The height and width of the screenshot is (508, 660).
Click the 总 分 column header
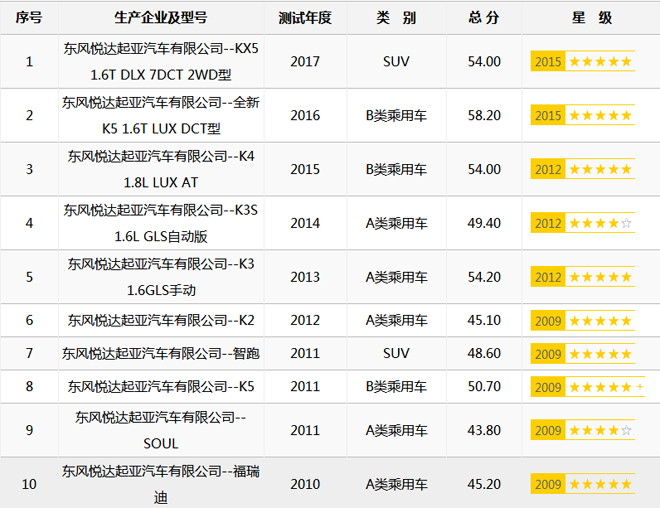(x=484, y=18)
